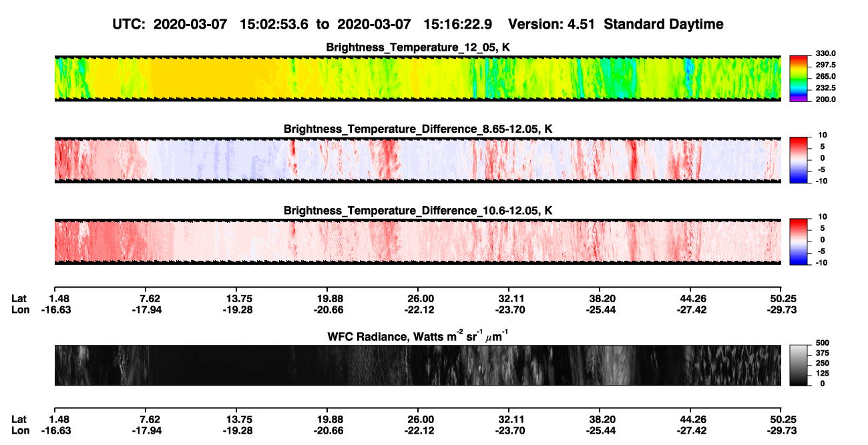Click longitude -20.66 under the WFC Radiance panel
Screen dimensions: 868x445
click(327, 430)
